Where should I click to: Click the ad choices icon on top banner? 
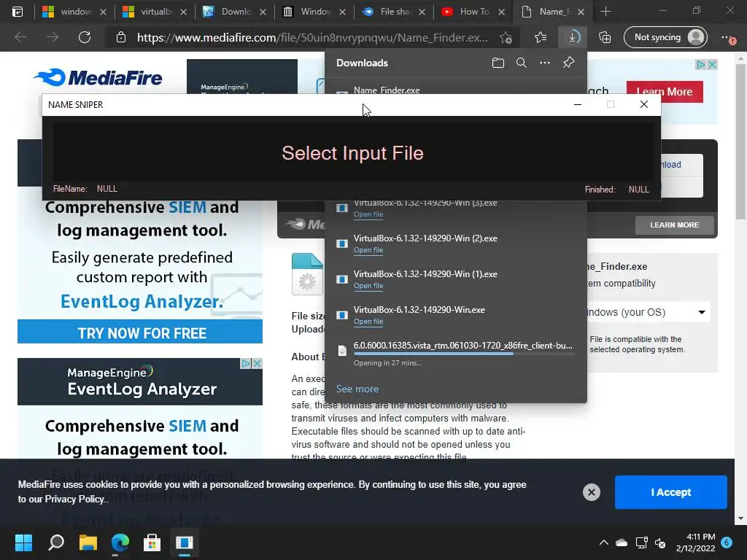coord(701,64)
